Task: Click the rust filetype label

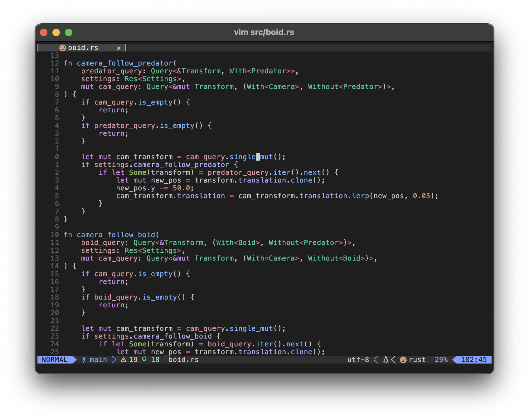Action: (417, 360)
